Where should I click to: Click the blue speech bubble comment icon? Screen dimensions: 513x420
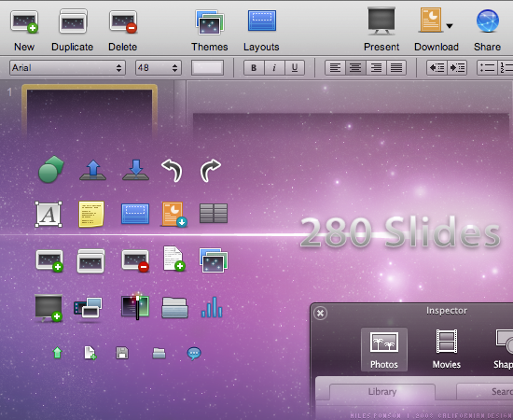(x=194, y=354)
